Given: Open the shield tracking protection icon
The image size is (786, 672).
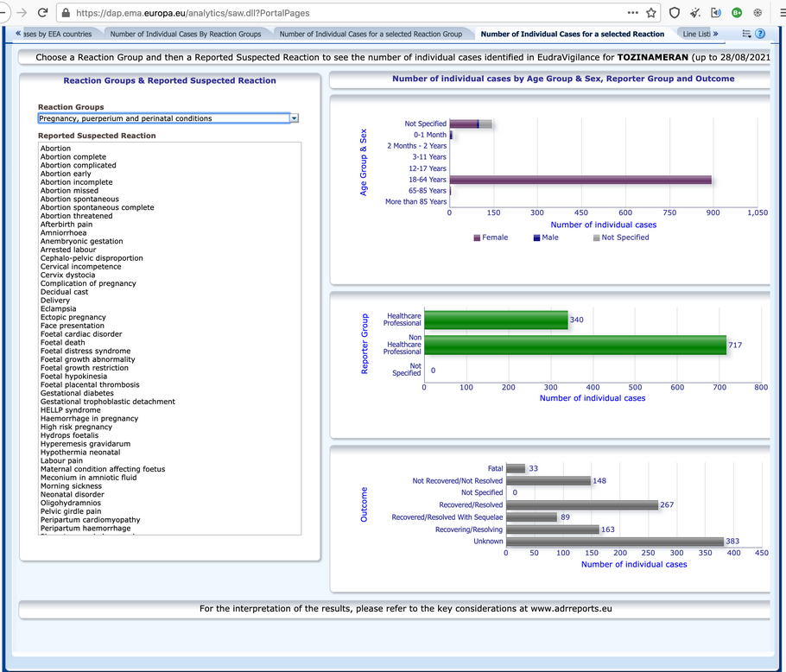Looking at the screenshot, I should tap(675, 13).
